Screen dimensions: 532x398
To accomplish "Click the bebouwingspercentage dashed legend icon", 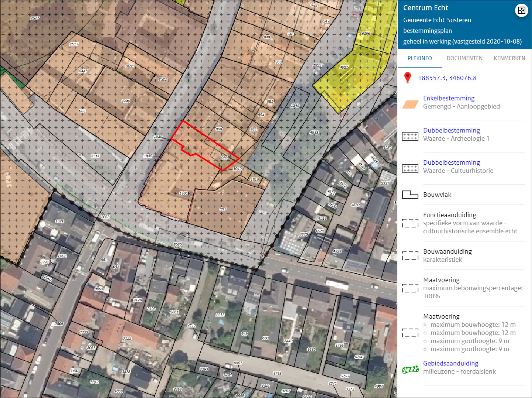I will coord(410,288).
